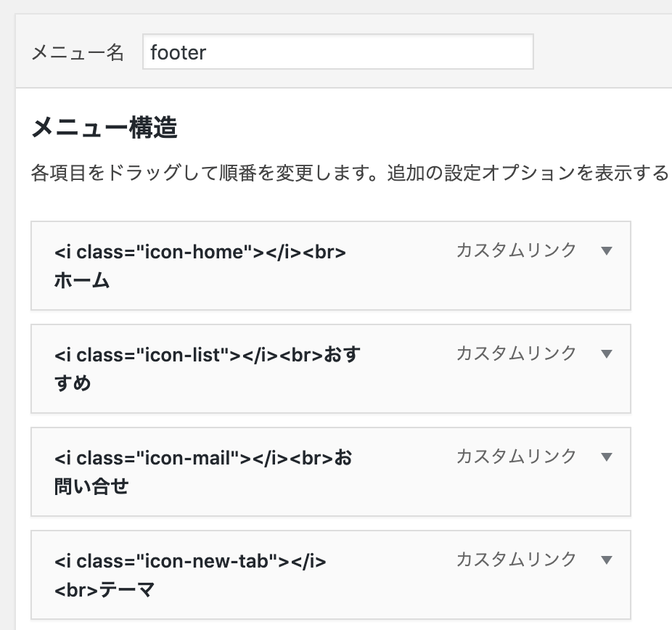Click カスタムリンク label on the ホーム item
The height and width of the screenshot is (630, 672).
coord(517,250)
